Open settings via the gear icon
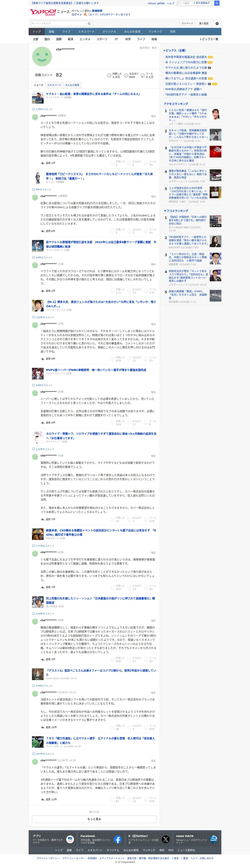 217,24
